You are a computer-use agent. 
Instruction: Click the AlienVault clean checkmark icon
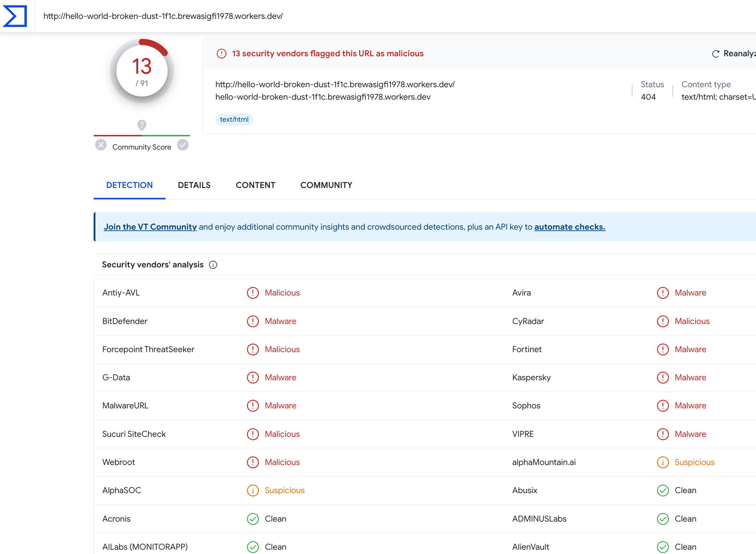point(663,547)
